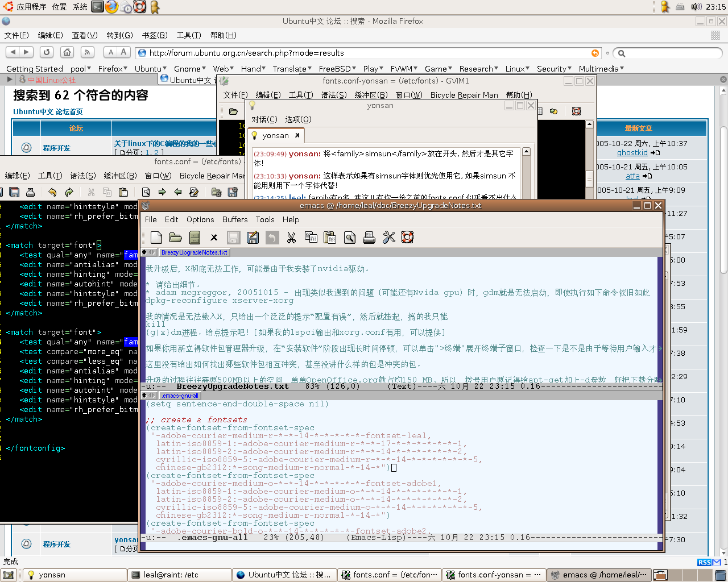Launch terminal from the top panel icon
This screenshot has height=582, width=728.
98,7
